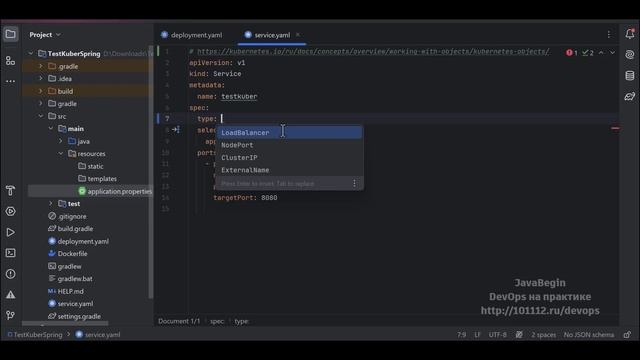Image resolution: width=640 pixels, height=360 pixels.
Task: Open the Build hammer tool window
Action: pyautogui.click(x=11, y=191)
